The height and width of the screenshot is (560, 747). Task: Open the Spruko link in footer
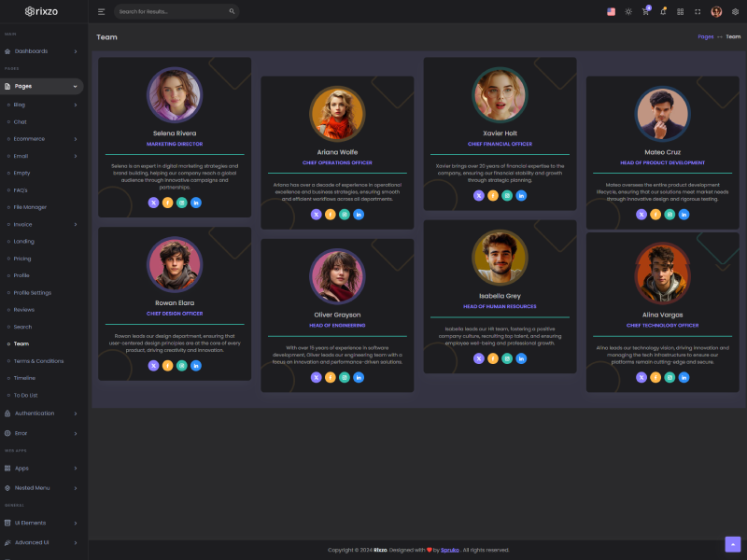point(449,550)
